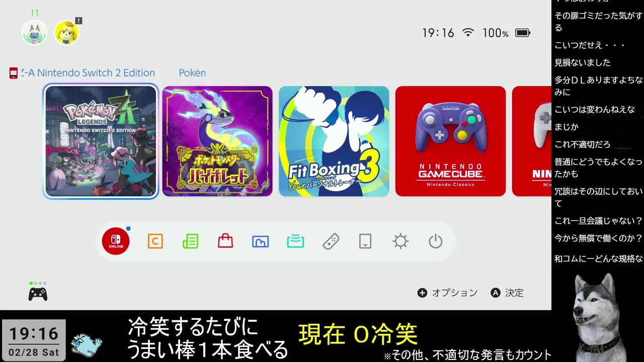This screenshot has width=644, height=362.
Task: Open GameShare teal icon
Action: point(295,242)
